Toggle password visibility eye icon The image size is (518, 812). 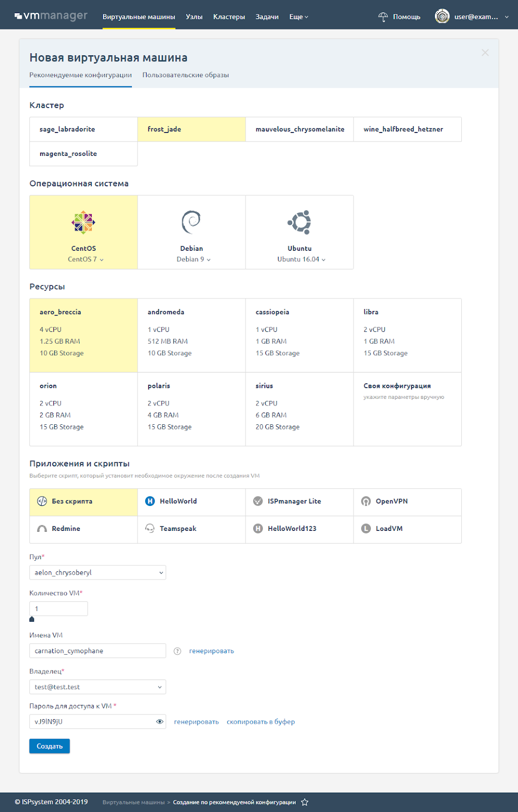[159, 722]
